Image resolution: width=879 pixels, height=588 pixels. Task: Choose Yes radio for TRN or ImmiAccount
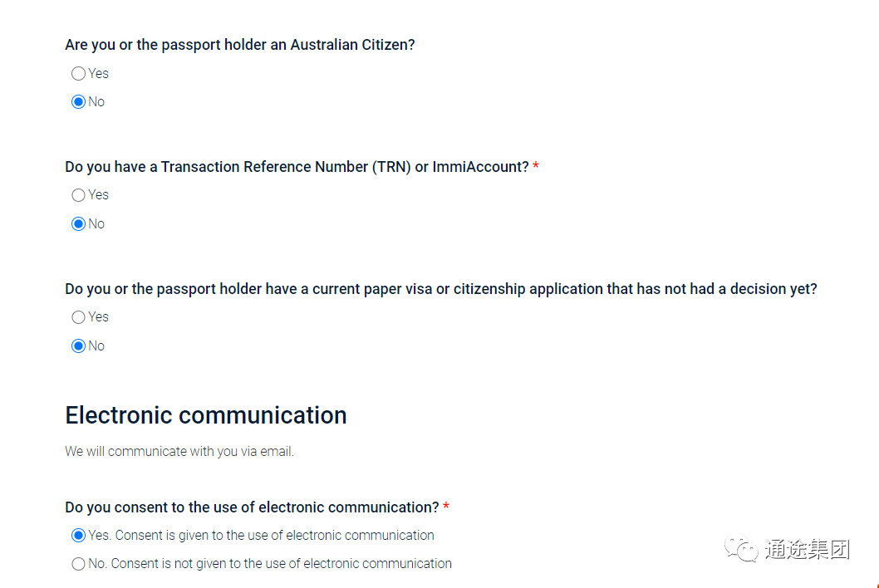click(x=78, y=195)
